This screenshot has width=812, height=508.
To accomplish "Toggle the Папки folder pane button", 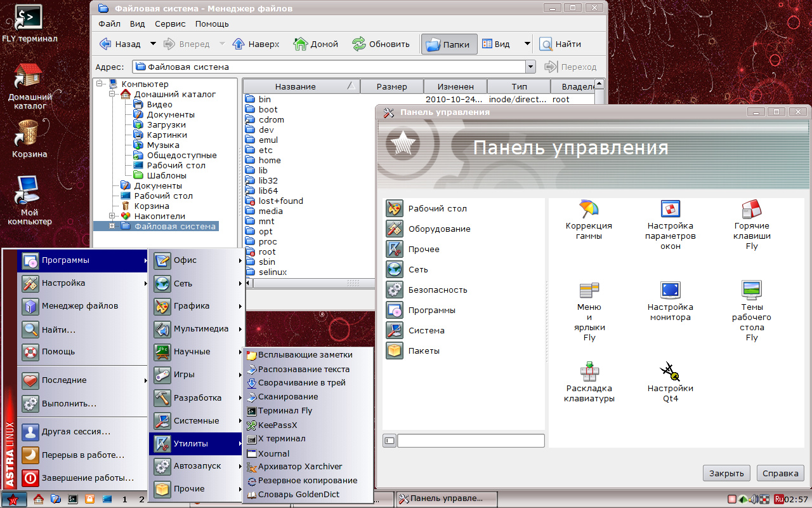I will [449, 44].
